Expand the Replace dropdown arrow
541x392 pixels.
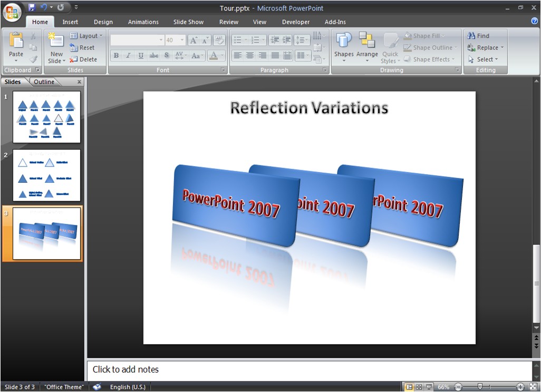503,47
